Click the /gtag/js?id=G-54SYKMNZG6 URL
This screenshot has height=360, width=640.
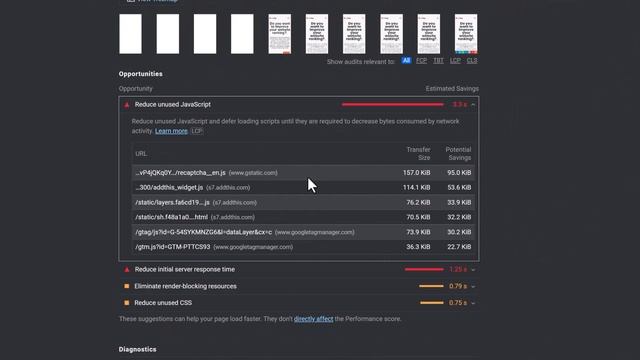click(203, 232)
